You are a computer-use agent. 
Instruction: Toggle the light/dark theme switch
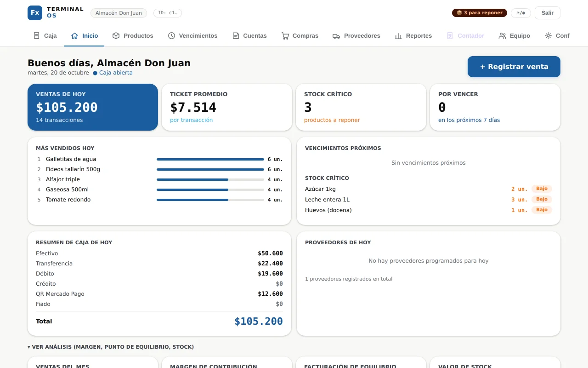521,13
